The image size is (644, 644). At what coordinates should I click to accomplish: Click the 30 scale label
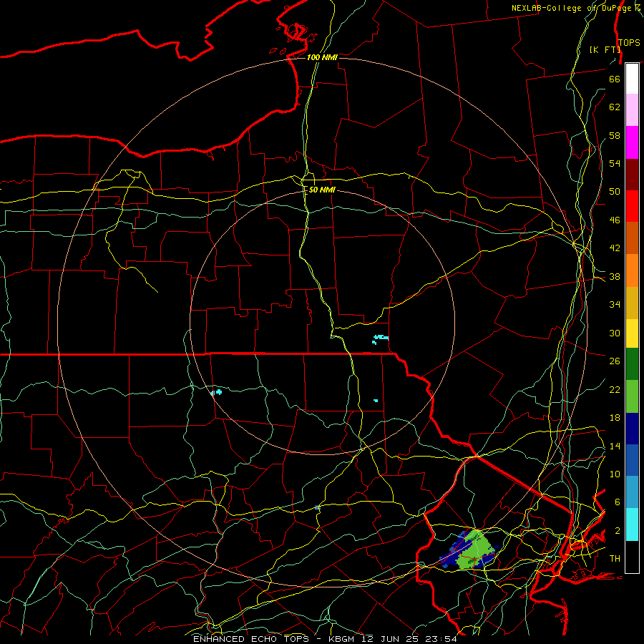click(615, 333)
